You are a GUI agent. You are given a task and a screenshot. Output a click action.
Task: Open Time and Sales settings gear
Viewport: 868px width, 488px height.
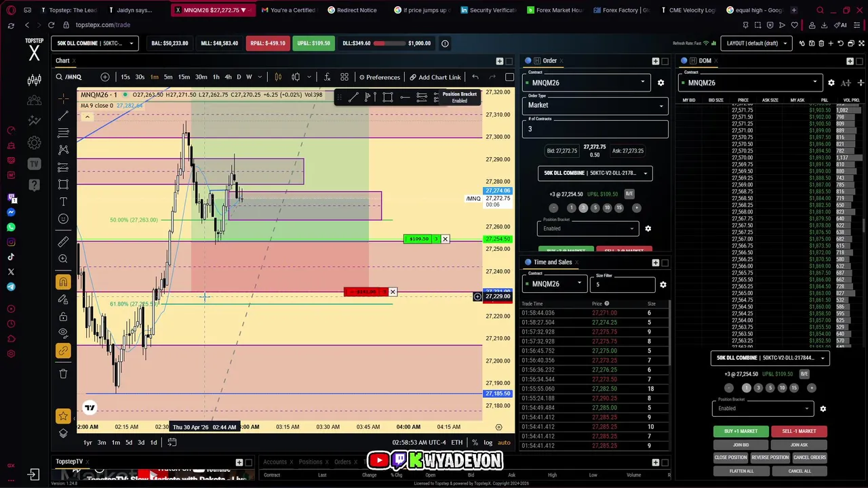[663, 285]
